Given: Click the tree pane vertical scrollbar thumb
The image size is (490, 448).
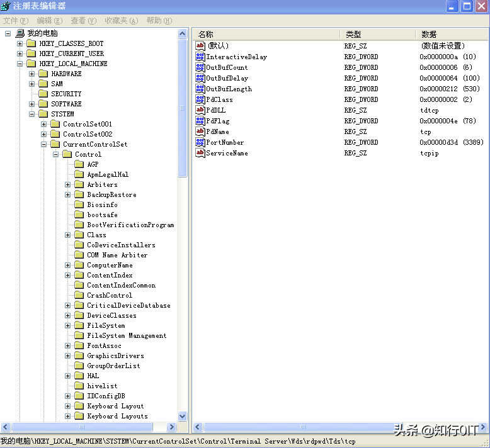Looking at the screenshot, I should 183,108.
